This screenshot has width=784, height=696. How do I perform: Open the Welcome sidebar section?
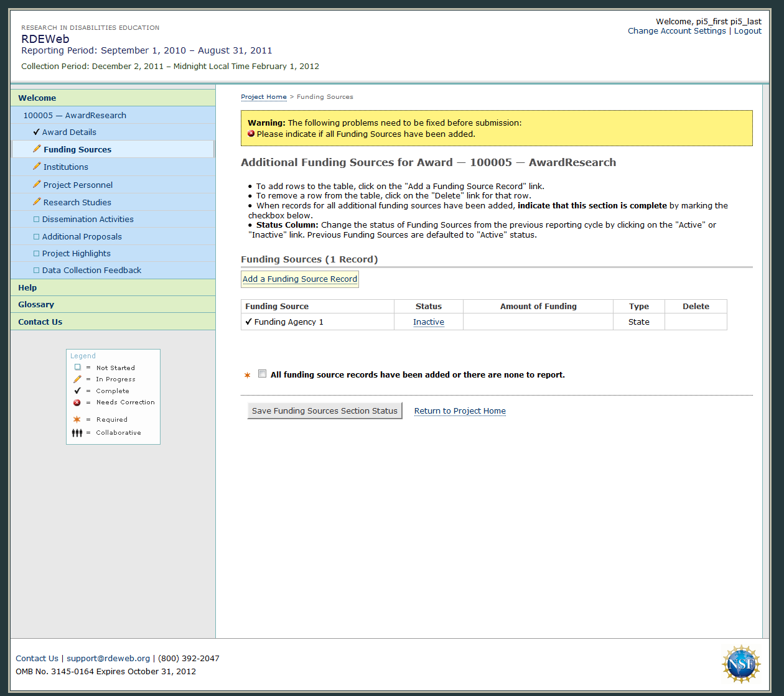pos(37,98)
